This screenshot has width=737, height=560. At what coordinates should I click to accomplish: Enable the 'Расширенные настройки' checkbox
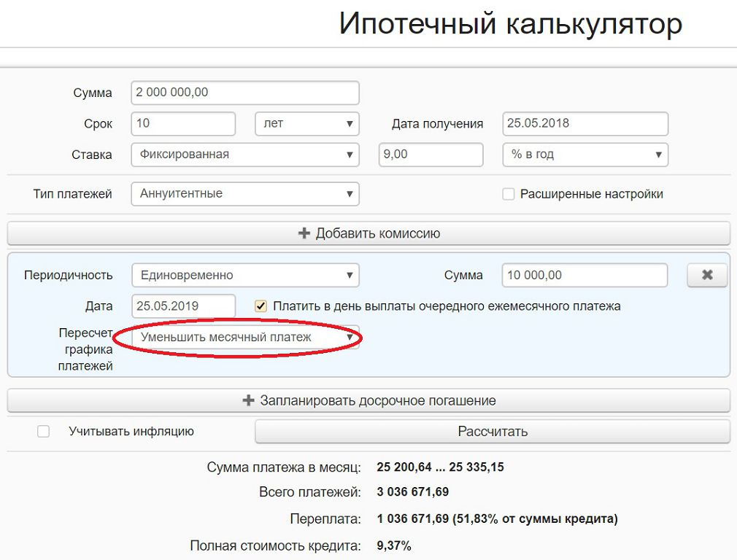(508, 194)
